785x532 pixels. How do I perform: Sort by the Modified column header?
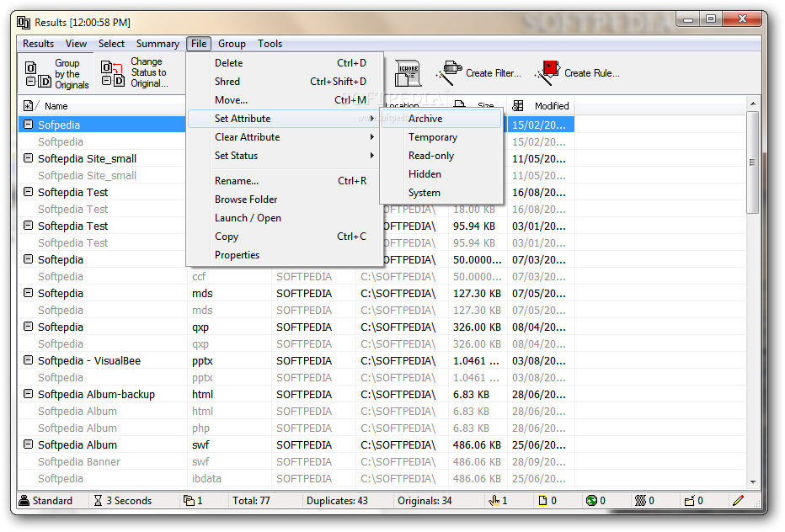pos(541,105)
